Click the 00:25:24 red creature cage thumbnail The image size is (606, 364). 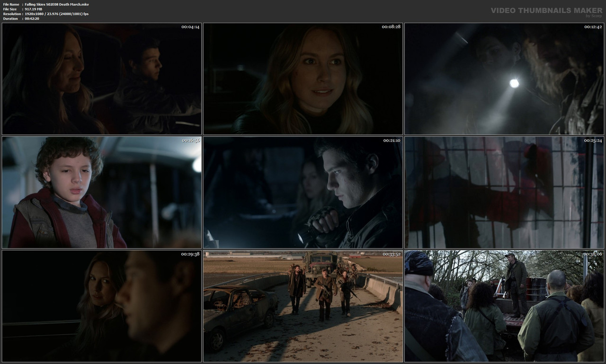[504, 193]
